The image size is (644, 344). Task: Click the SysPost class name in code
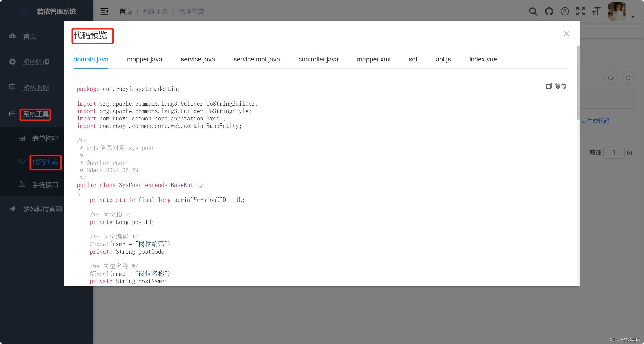(x=130, y=185)
